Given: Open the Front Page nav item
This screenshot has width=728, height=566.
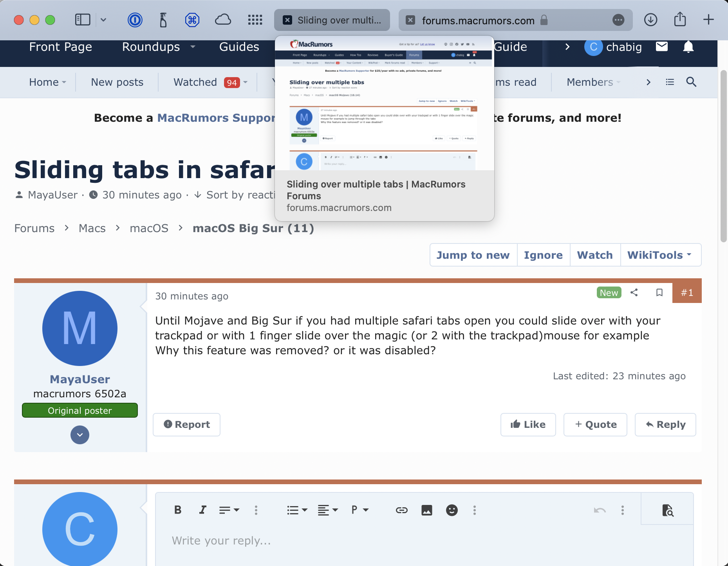Looking at the screenshot, I should pyautogui.click(x=61, y=47).
